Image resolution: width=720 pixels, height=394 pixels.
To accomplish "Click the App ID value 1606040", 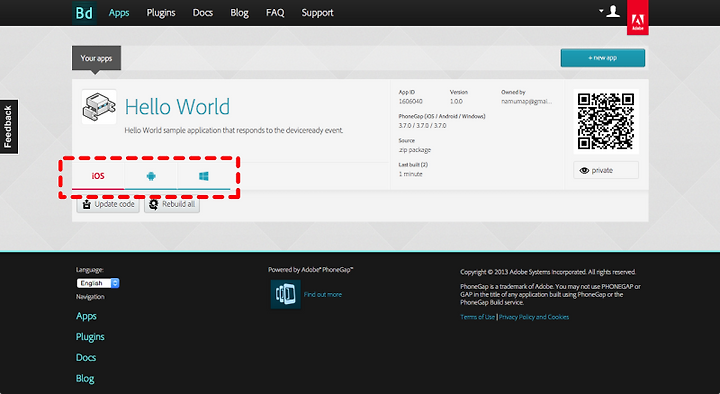I will click(411, 101).
